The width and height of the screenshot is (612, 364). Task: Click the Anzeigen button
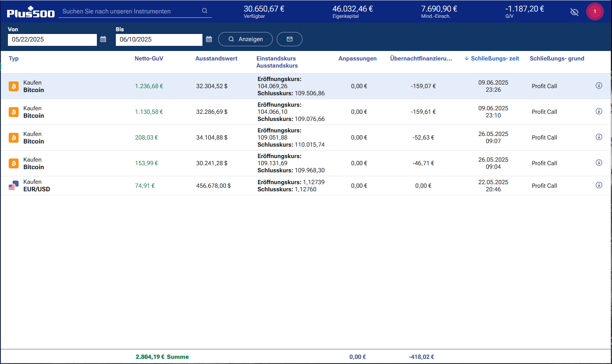[245, 39]
